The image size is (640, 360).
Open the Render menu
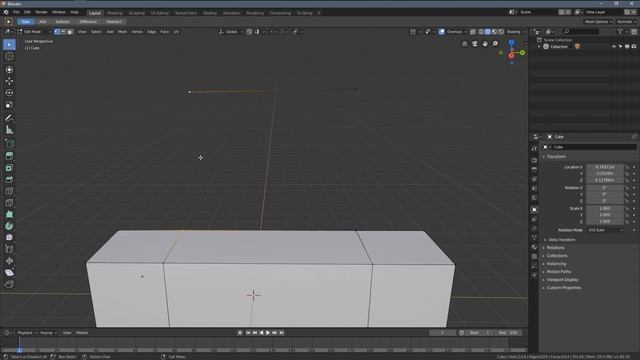41,12
